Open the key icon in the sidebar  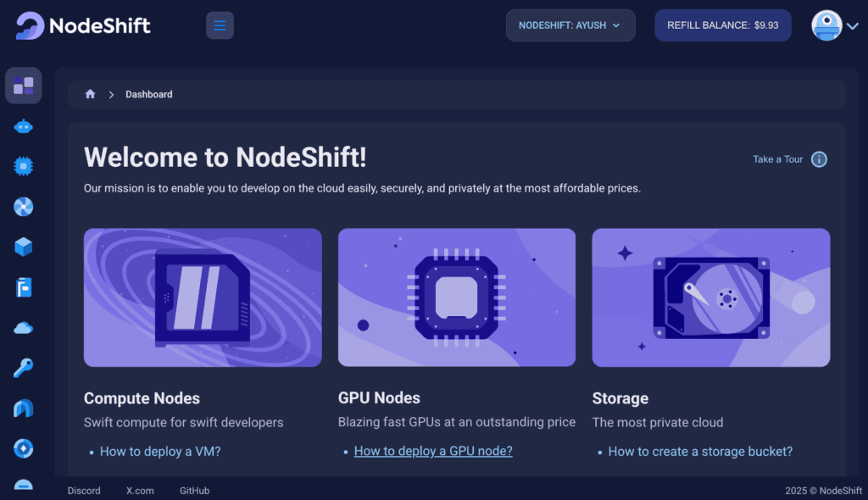(23, 368)
